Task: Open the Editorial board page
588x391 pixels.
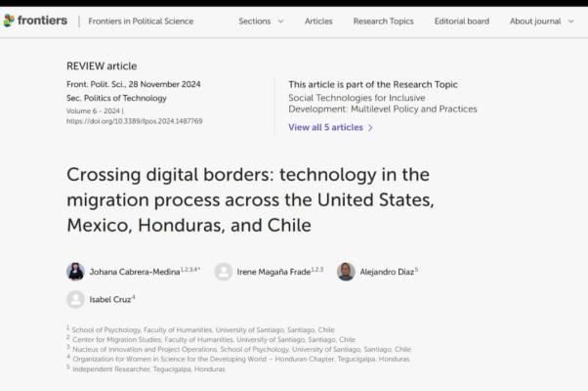Action: [x=461, y=21]
